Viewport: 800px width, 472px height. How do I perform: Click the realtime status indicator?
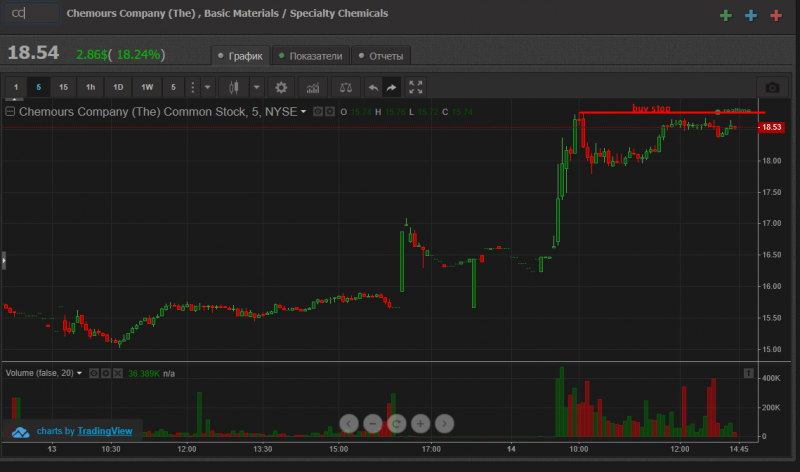click(x=733, y=111)
